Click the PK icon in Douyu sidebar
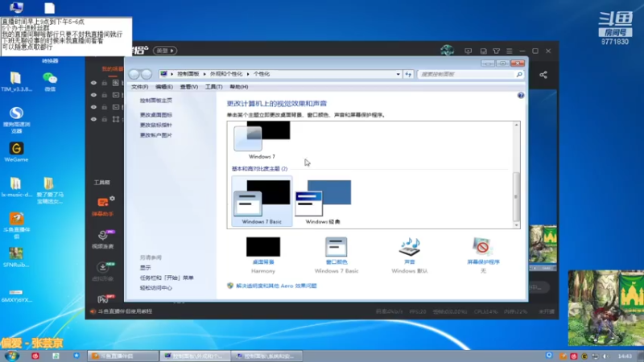This screenshot has height=362, width=644. click(x=104, y=298)
